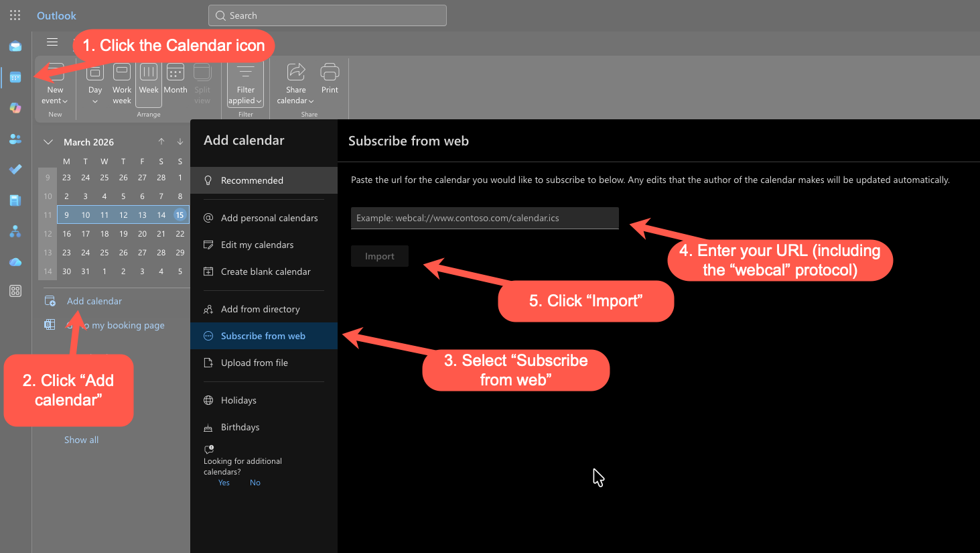
Task: Open OneDrive from the sidebar
Action: coord(15,261)
